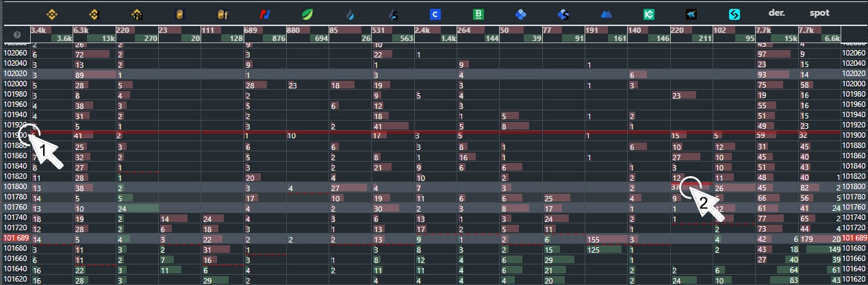Select the blue flame icon marked with S
868x285 pixels.
click(x=393, y=14)
